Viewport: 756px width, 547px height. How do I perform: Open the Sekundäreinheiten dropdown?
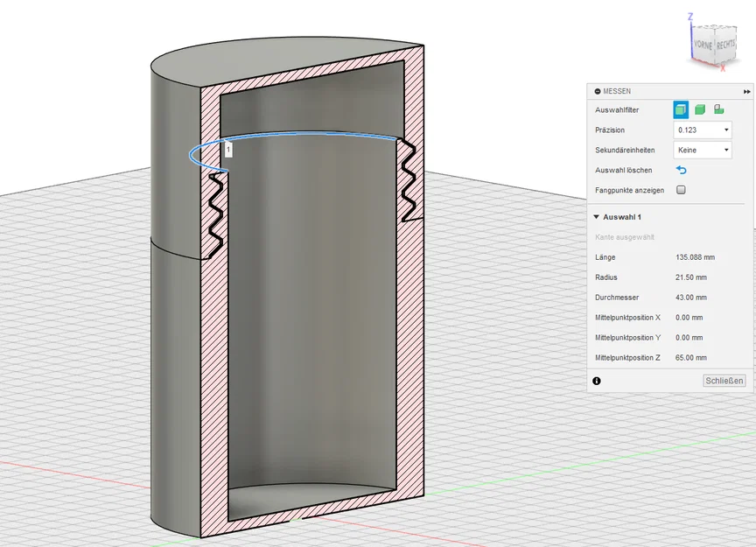[703, 150]
